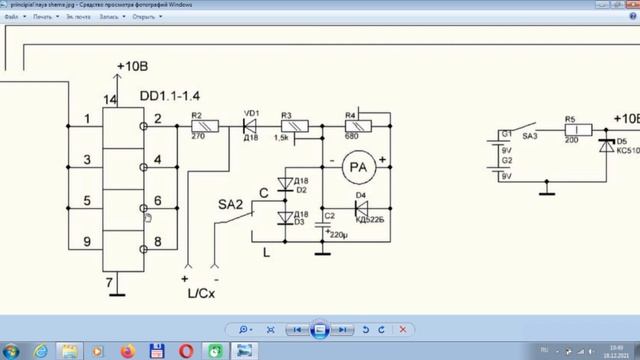Expand the Открыть dropdown arrow
This screenshot has width=640, height=360.
pos(160,17)
